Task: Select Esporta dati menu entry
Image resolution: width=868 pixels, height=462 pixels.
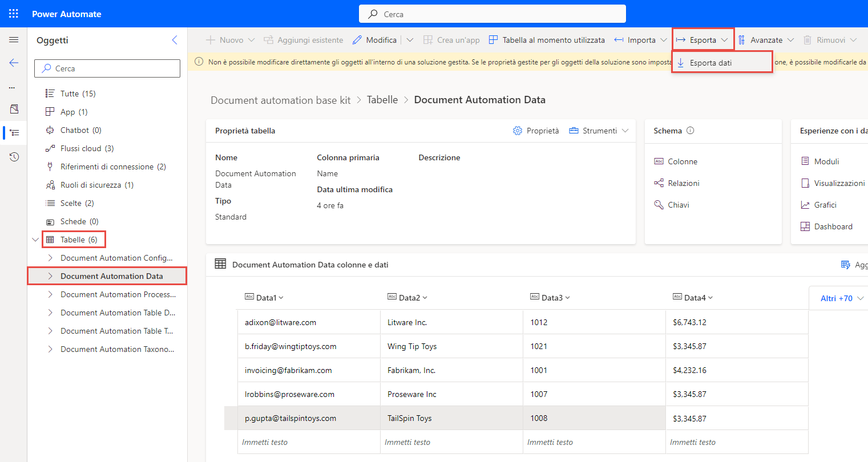Action: (x=710, y=63)
